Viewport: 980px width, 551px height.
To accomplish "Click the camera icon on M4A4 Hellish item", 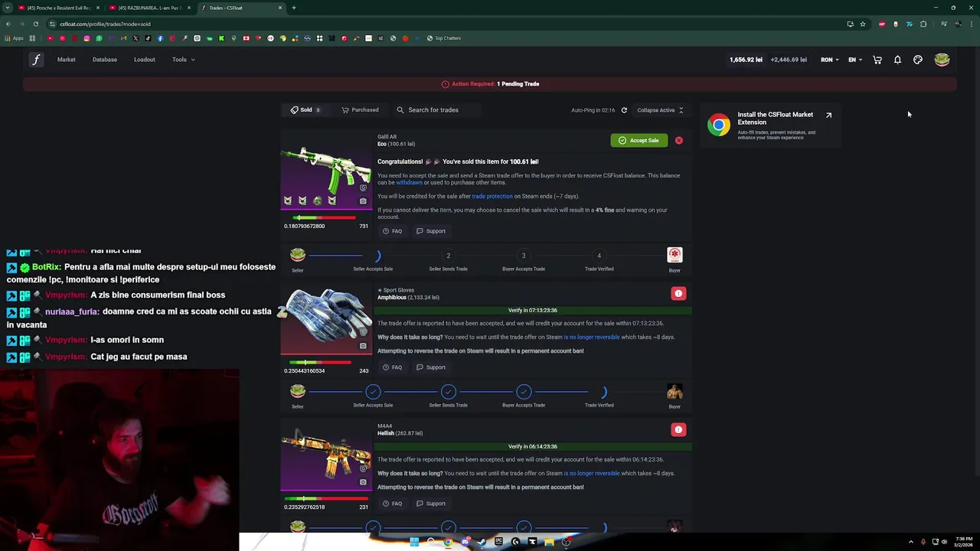I will [363, 482].
